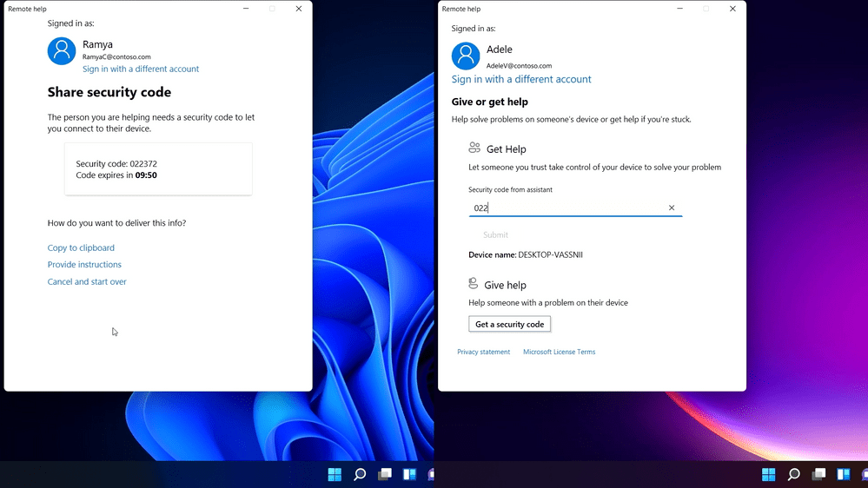This screenshot has height=488, width=868.
Task: Open Widgets on Adele's desktop taskbar
Action: pos(843,474)
